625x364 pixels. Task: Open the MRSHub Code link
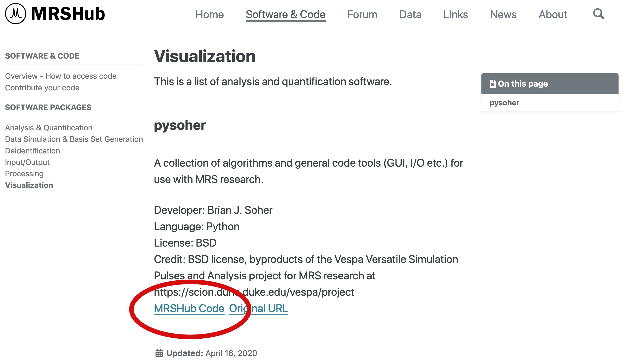(x=189, y=308)
